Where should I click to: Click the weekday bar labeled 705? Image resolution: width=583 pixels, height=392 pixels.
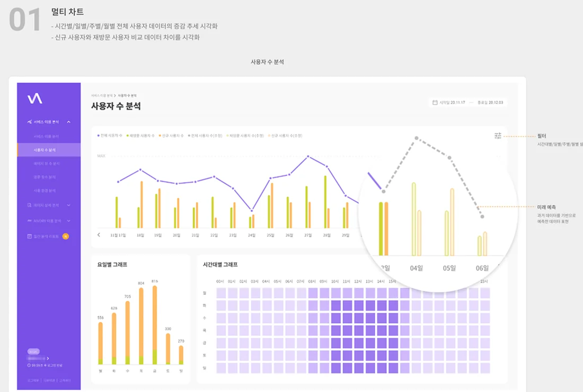pyautogui.click(x=128, y=333)
